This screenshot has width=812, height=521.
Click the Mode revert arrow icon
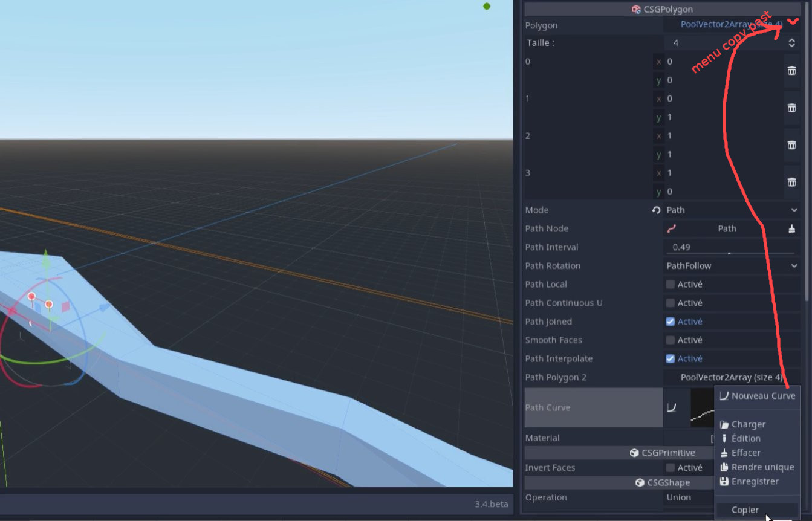656,210
